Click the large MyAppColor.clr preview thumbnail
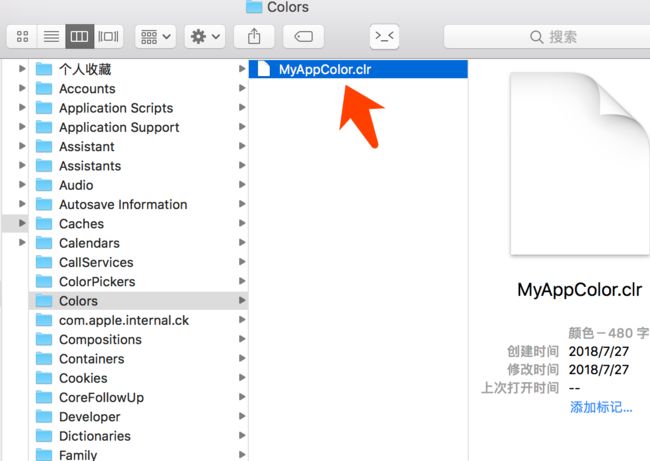This screenshot has height=461, width=650. click(580, 163)
